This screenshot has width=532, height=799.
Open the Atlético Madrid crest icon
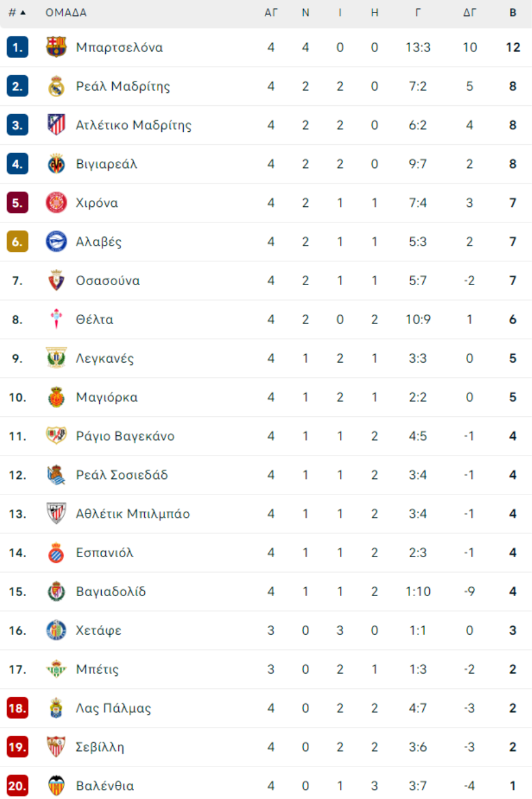pyautogui.click(x=56, y=125)
